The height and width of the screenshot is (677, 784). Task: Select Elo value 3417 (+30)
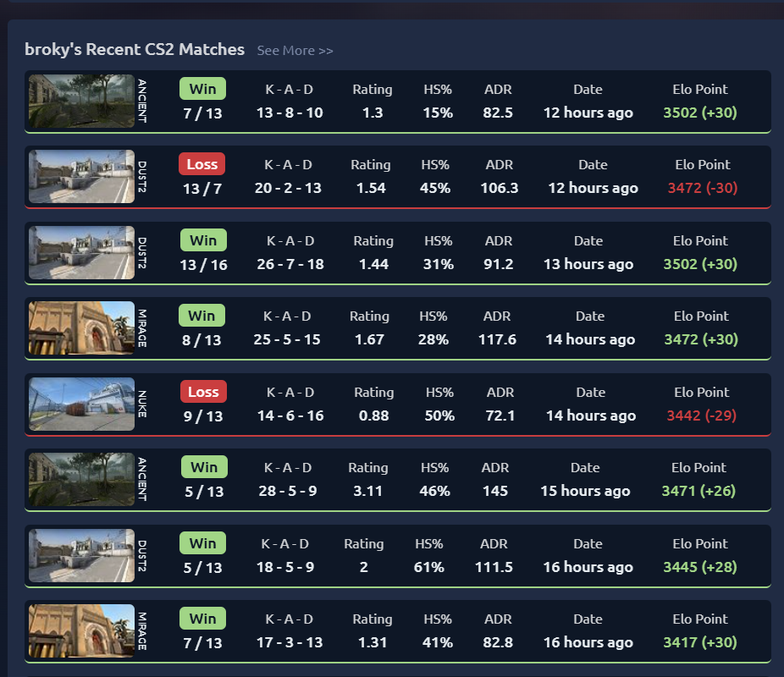700,642
